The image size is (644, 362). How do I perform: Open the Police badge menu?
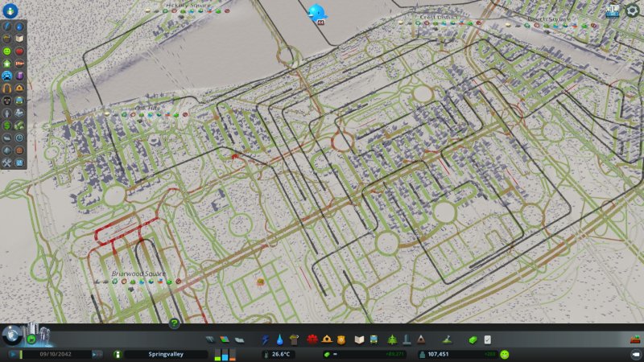[x=341, y=339]
